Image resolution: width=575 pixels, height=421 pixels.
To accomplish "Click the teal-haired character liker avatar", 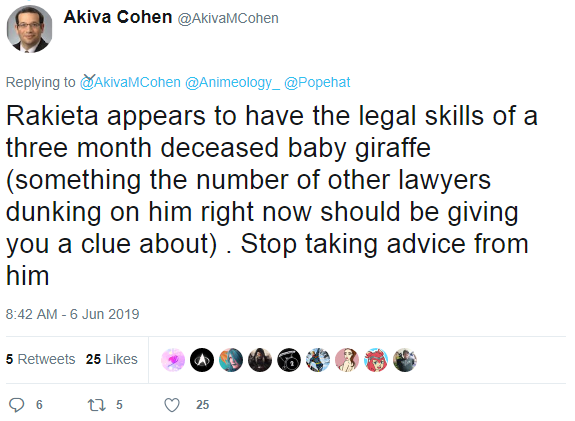I will point(231,360).
